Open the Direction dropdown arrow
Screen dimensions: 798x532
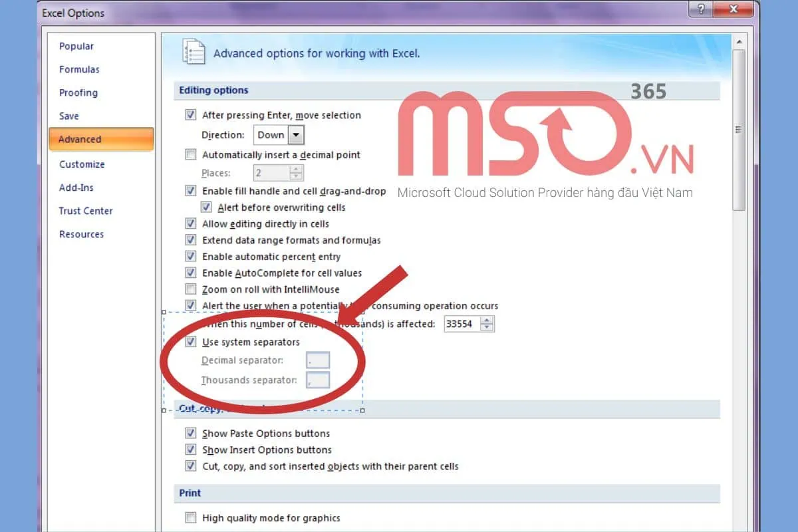297,135
